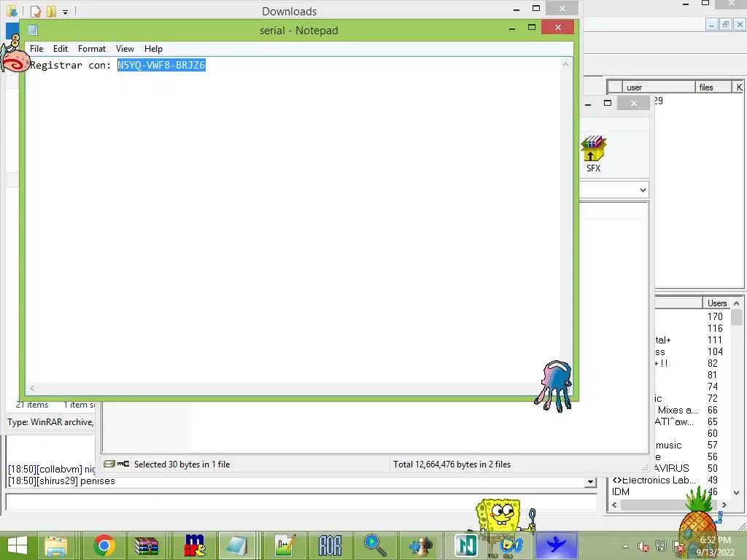This screenshot has width=747, height=560.
Task: Select the IDM room entry
Action: (x=670, y=491)
